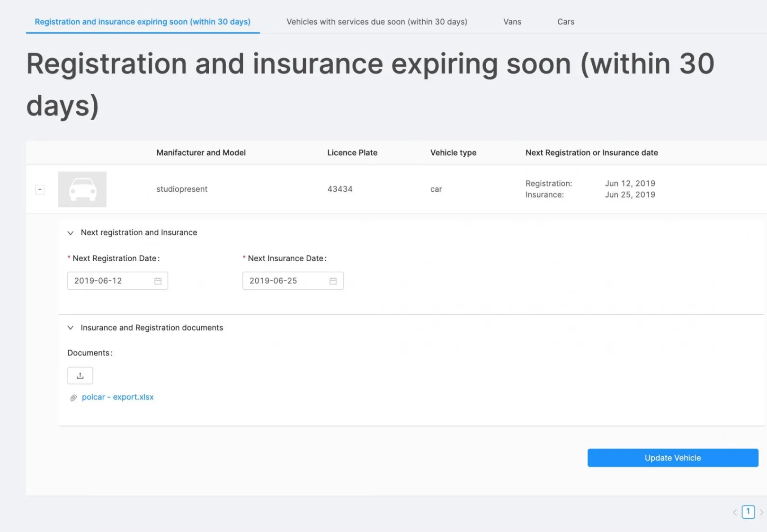Open the polcar - export.xlsx file link
Viewport: 767px width, 532px height.
[x=117, y=397]
